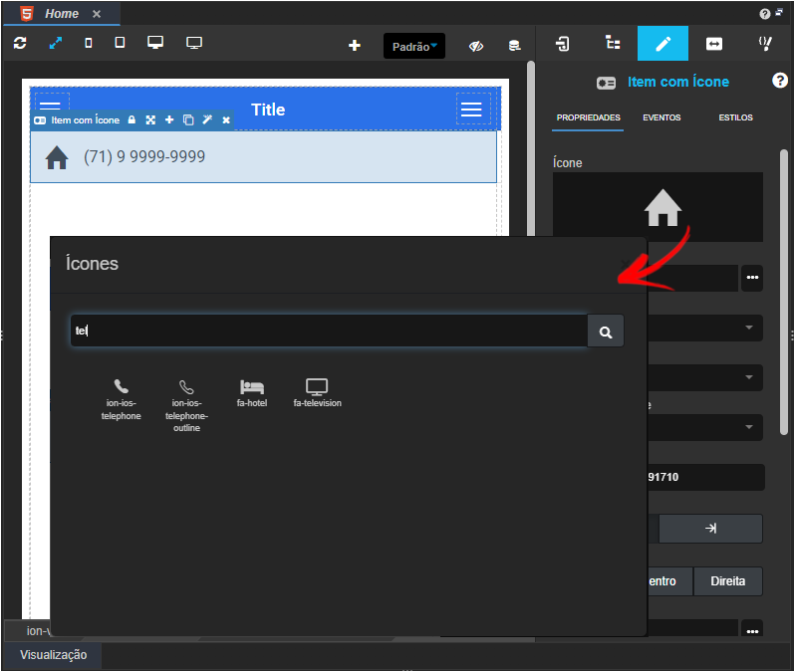Image resolution: width=795 pixels, height=672 pixels.
Task: Choose the fa-television icon
Action: (x=317, y=393)
